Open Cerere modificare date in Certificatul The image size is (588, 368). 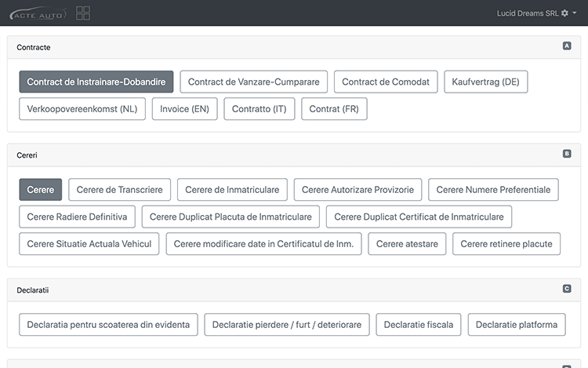pos(263,244)
